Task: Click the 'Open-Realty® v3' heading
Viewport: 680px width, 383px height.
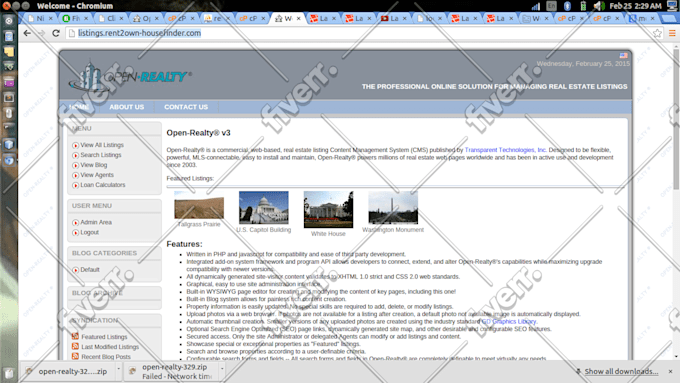Action: coord(198,133)
